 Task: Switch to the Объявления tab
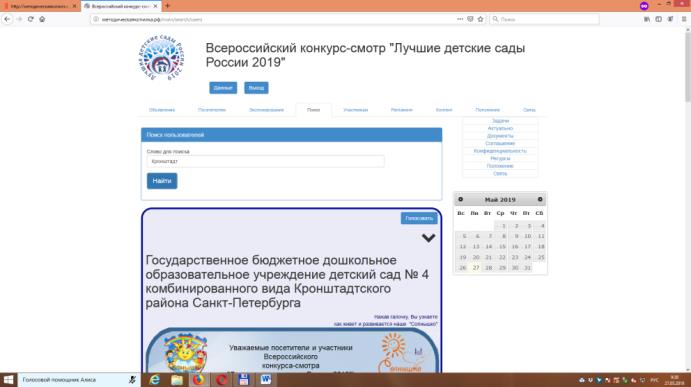tap(162, 110)
